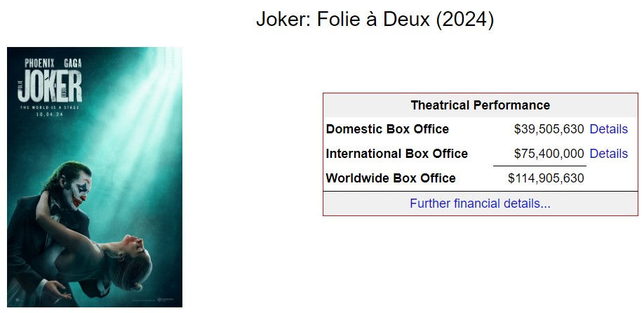Open the Further financial details link

(x=480, y=204)
